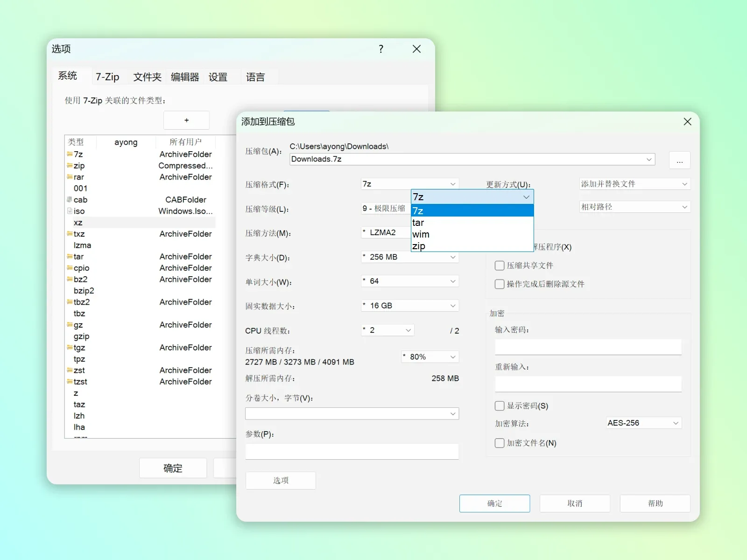Image resolution: width=747 pixels, height=560 pixels.
Task: Click the rar file type folder icon
Action: click(70, 177)
